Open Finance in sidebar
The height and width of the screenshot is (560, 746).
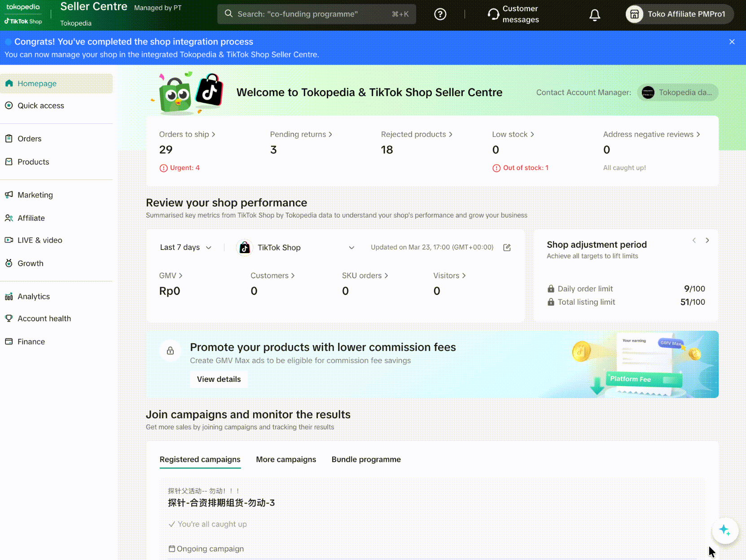(x=57, y=341)
